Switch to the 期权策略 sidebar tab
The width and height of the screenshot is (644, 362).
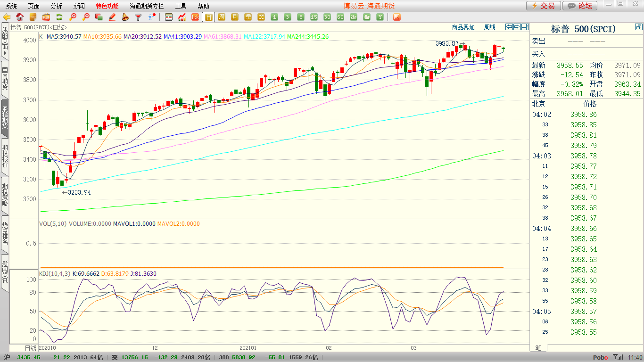click(x=5, y=195)
